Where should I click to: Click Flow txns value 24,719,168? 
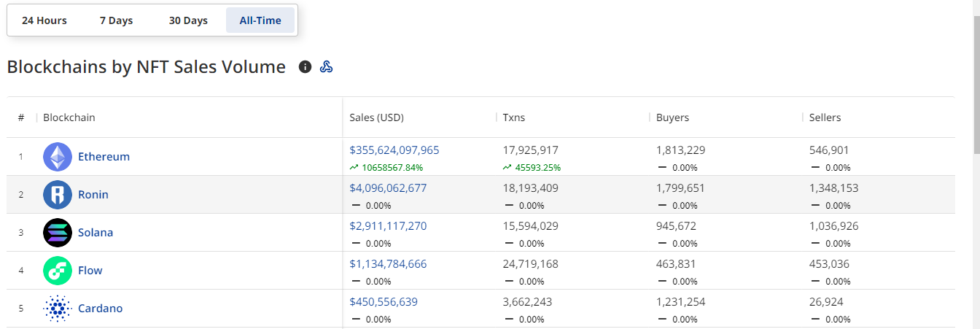(531, 264)
